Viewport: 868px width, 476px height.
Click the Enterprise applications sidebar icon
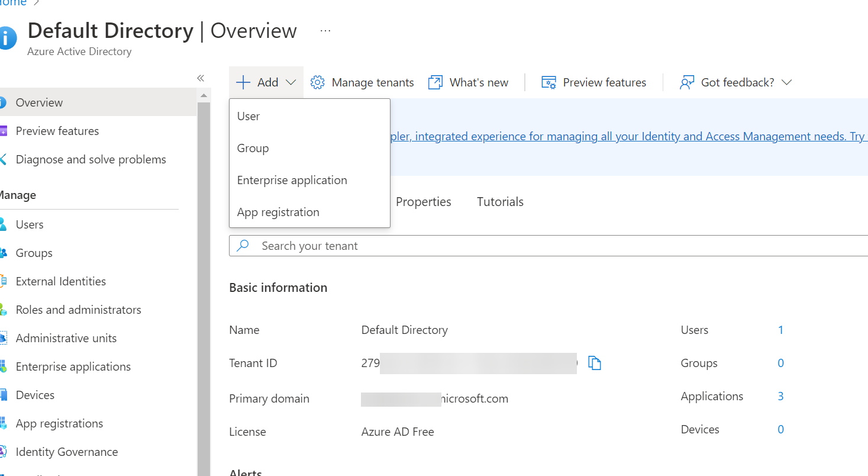(3, 366)
